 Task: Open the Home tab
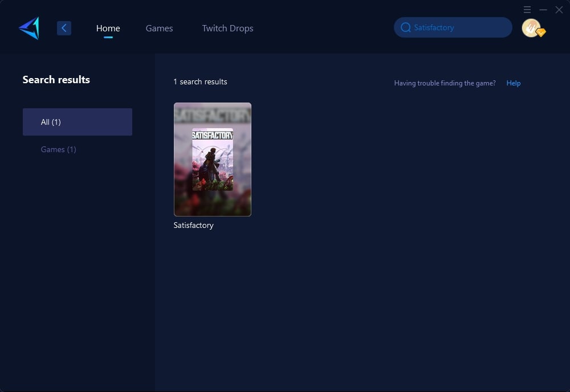coord(108,28)
